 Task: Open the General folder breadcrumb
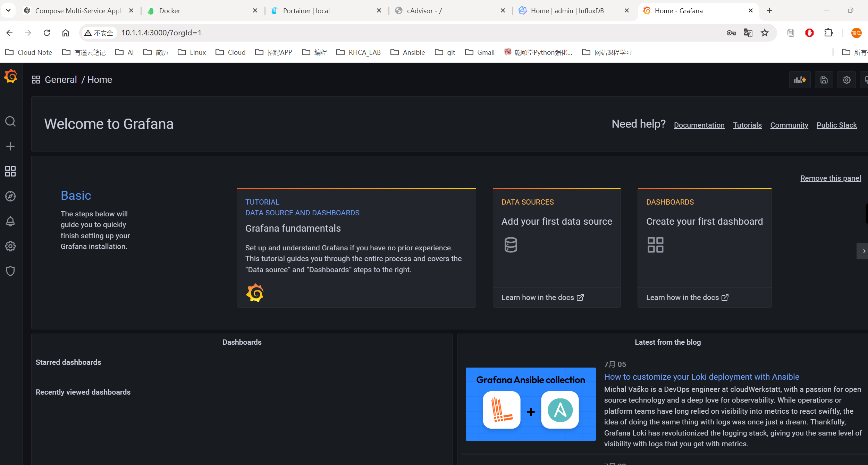pyautogui.click(x=61, y=80)
